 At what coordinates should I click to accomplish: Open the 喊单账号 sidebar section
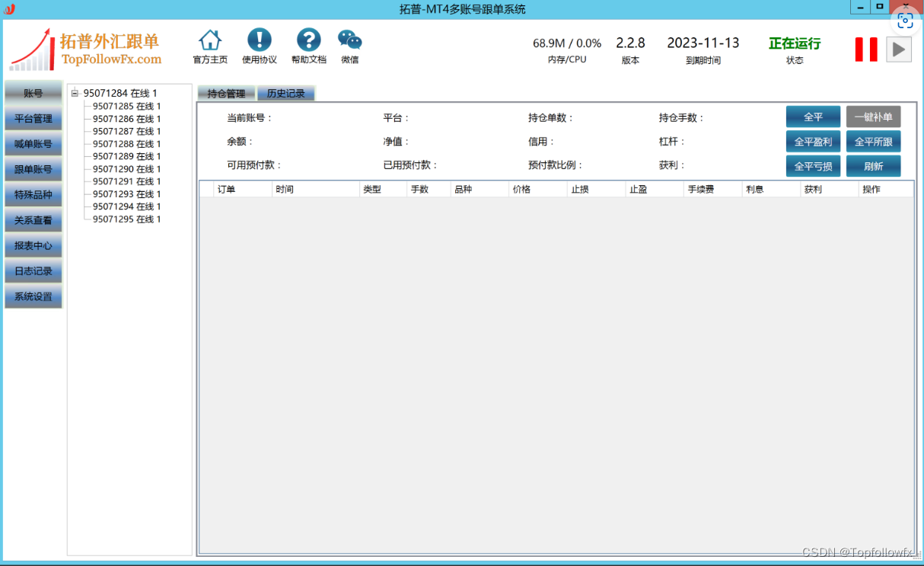(x=33, y=144)
